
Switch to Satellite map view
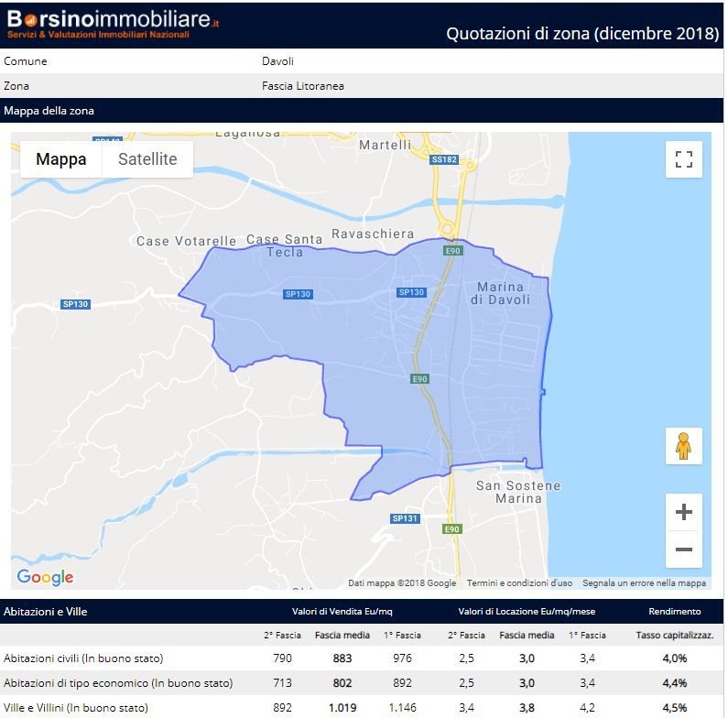point(147,159)
